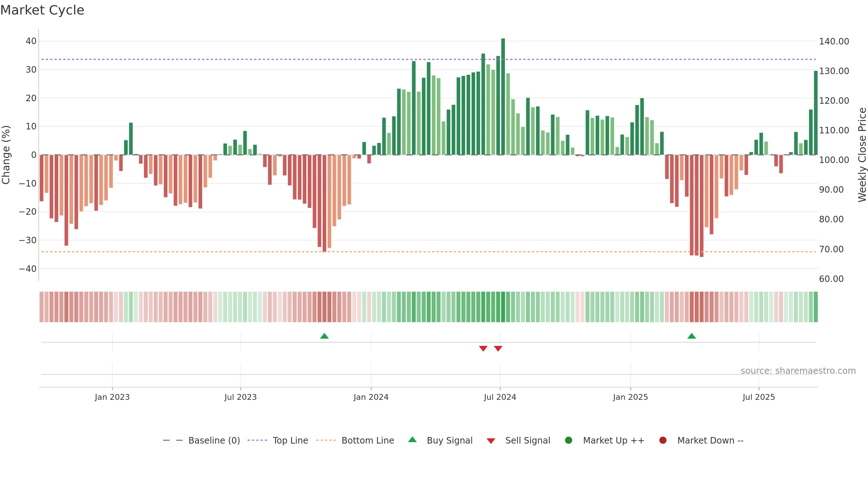Click the Jul 2025 axis label
The width and height of the screenshot is (868, 488).
pos(759,397)
